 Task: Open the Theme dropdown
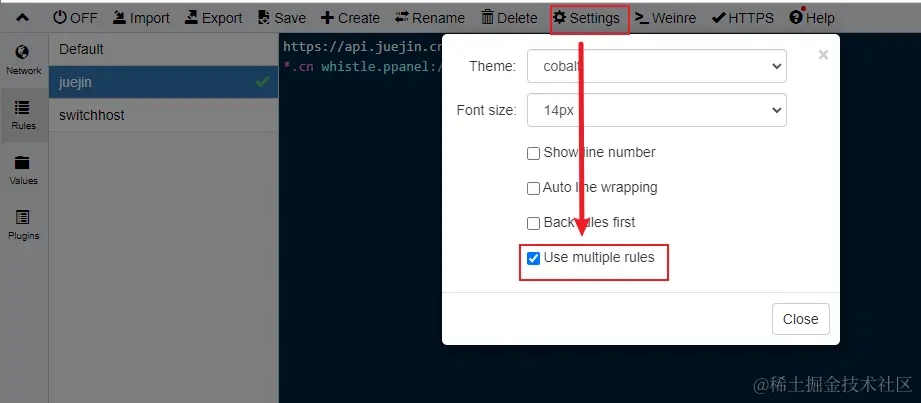tap(657, 66)
